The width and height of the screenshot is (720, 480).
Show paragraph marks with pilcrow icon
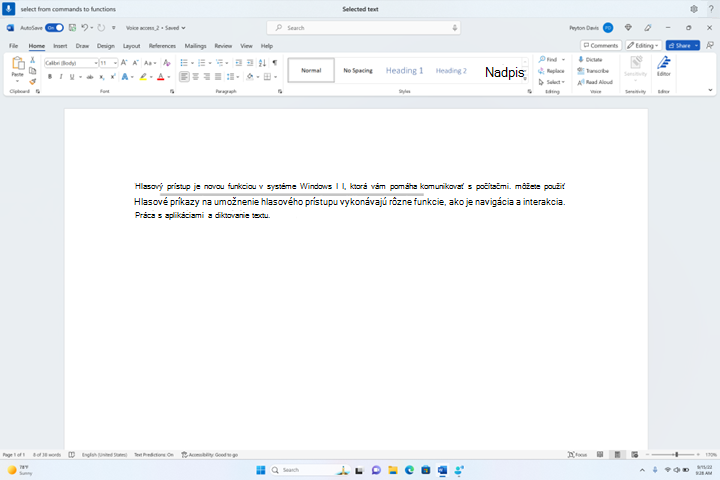[275, 63]
